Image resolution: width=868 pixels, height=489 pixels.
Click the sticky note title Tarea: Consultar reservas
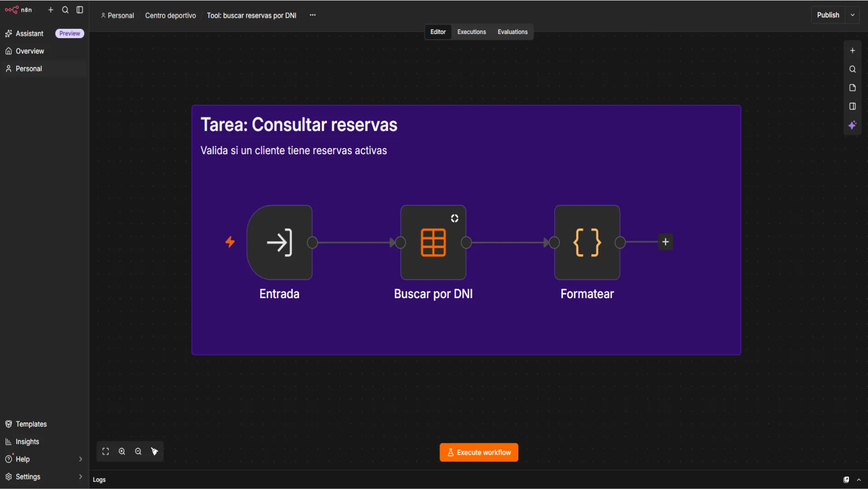(x=299, y=124)
